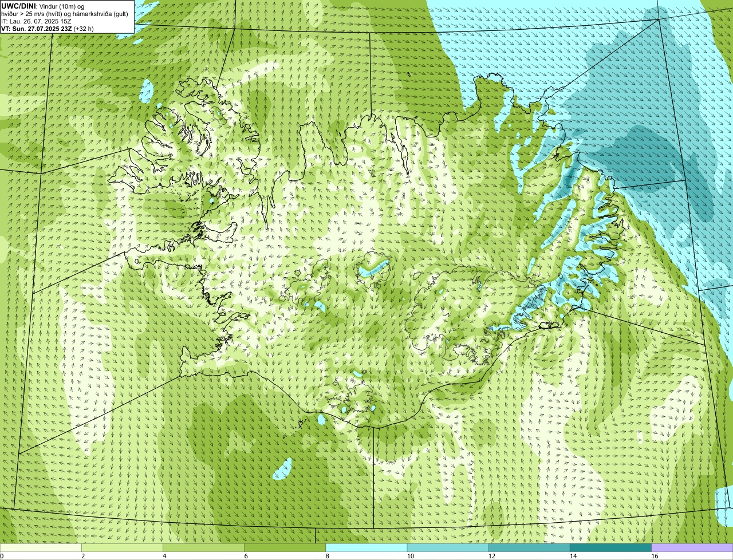Image resolution: width=733 pixels, height=560 pixels.
Task: Click the pale yellow 0–2 legend swatch
Action: pos(41,548)
